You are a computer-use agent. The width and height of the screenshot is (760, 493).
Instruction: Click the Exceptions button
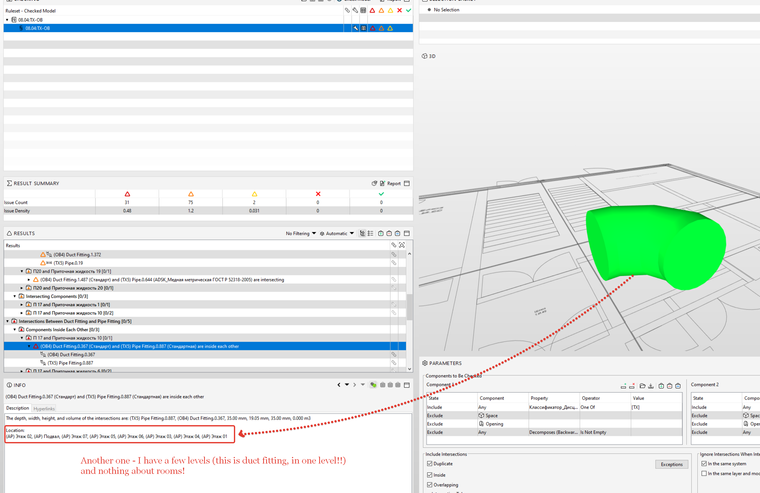pyautogui.click(x=672, y=464)
